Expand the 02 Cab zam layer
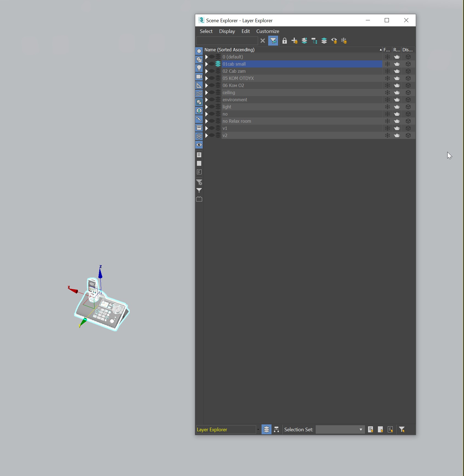Screen dimensions: 464x476 [206, 71]
